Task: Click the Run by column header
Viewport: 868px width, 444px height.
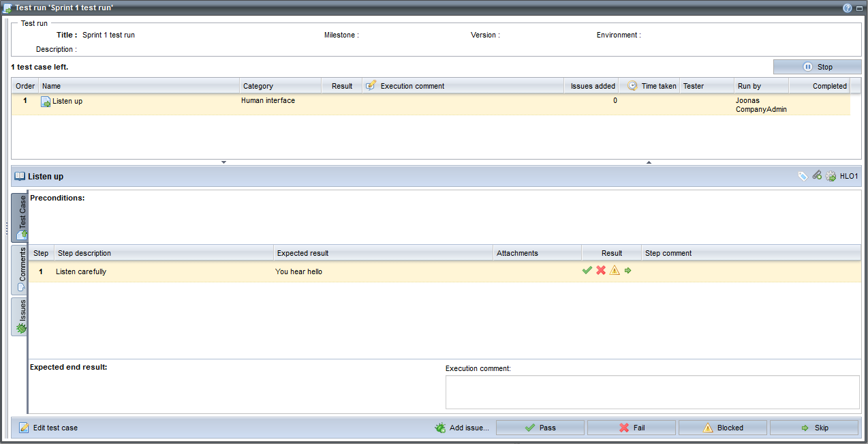Action: coord(762,86)
